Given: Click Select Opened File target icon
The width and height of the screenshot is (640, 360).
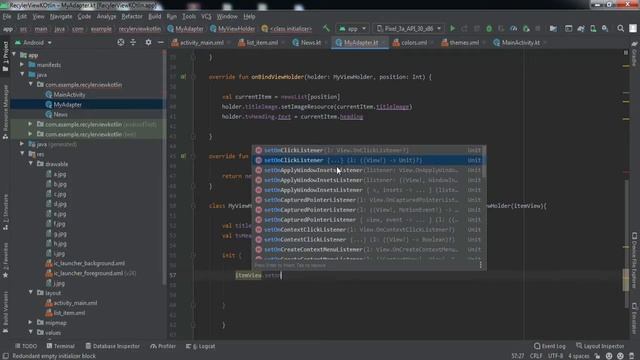Looking at the screenshot, I should pos(121,42).
